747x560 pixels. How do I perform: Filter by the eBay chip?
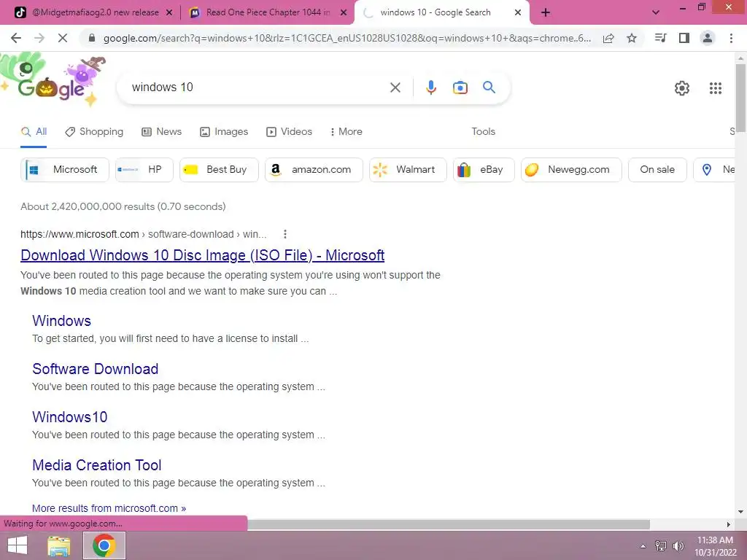[x=484, y=169]
